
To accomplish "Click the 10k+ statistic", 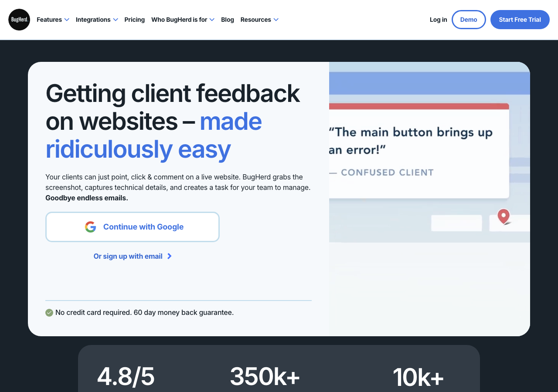I will tap(418, 377).
